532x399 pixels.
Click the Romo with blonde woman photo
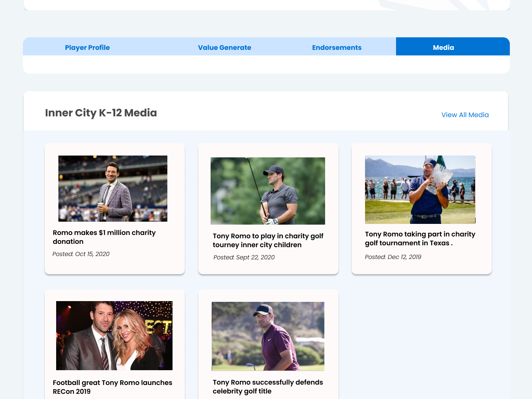pyautogui.click(x=114, y=335)
